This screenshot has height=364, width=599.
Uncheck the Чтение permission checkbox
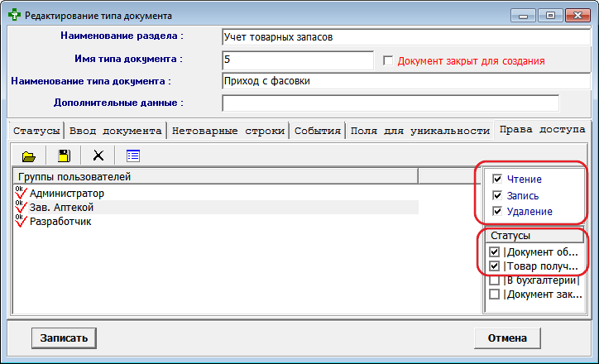tap(497, 179)
